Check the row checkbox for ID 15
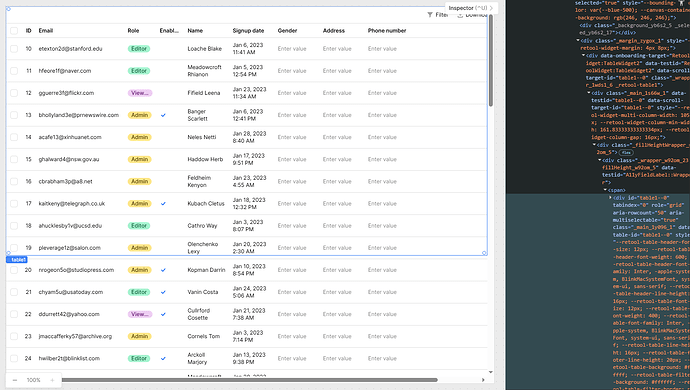The height and width of the screenshot is (390, 690). click(x=14, y=159)
